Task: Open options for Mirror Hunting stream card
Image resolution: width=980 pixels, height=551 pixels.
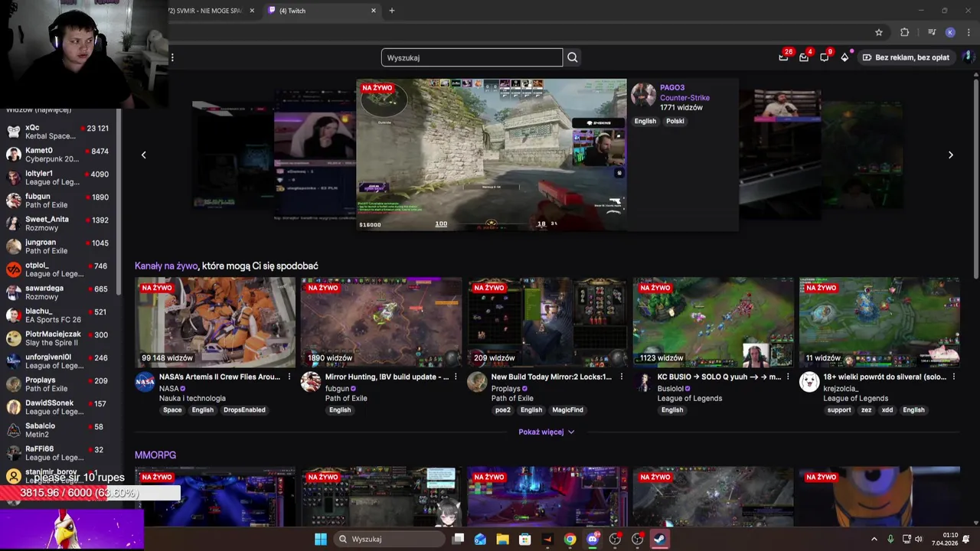Action: [x=456, y=377]
